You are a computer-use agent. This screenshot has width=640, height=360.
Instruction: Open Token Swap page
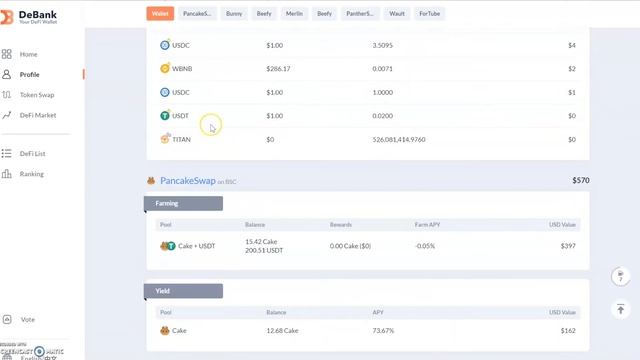37,95
